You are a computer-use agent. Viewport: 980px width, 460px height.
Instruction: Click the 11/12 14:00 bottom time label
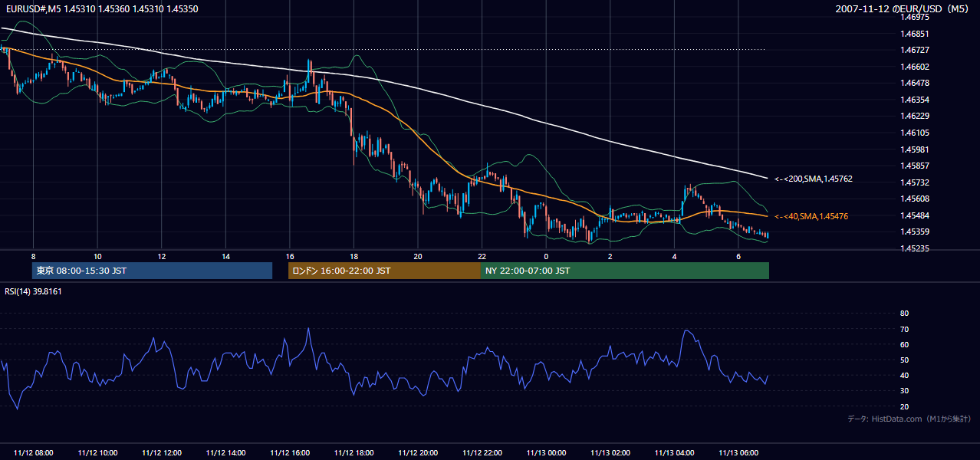[x=225, y=453]
